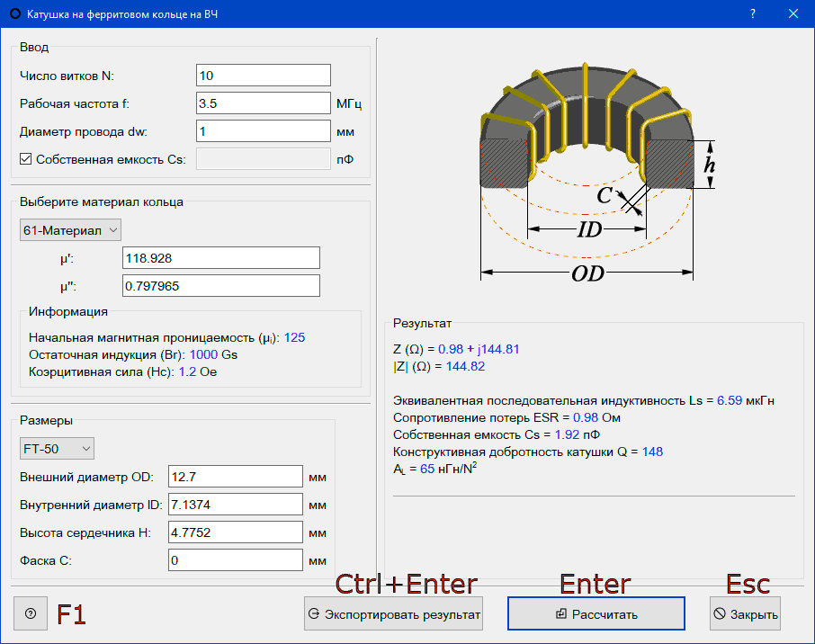
Task: Click the Закрыть button
Action: pos(745,613)
